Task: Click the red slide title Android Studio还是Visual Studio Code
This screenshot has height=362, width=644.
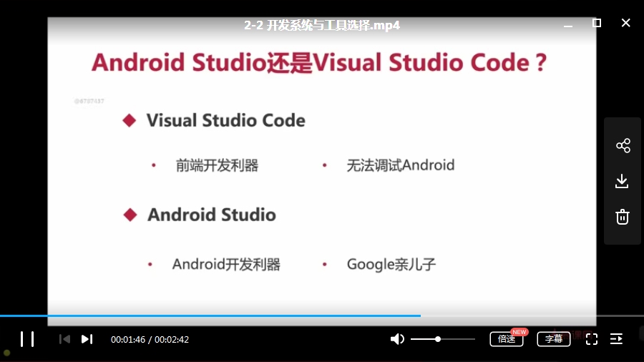Action: pyautogui.click(x=319, y=63)
